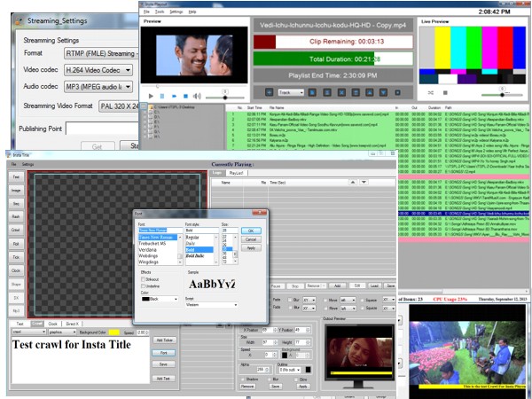Select the Crawl tool in Insta Title sidebar
The height and width of the screenshot is (399, 532).
pyautogui.click(x=16, y=230)
